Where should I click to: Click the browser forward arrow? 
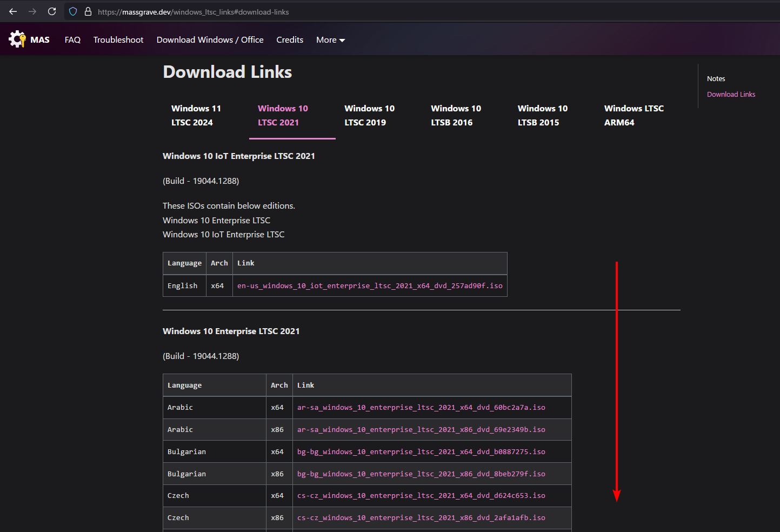tap(32, 11)
